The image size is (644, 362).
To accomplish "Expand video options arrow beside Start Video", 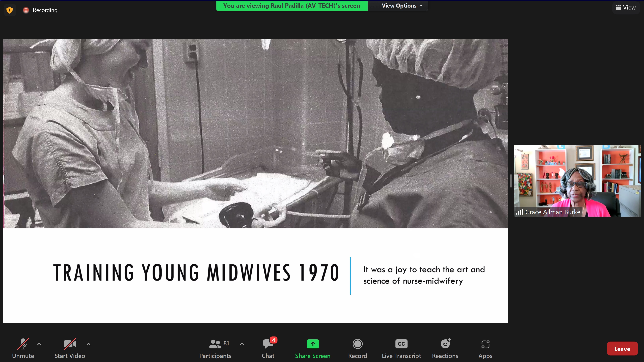I will pyautogui.click(x=89, y=344).
